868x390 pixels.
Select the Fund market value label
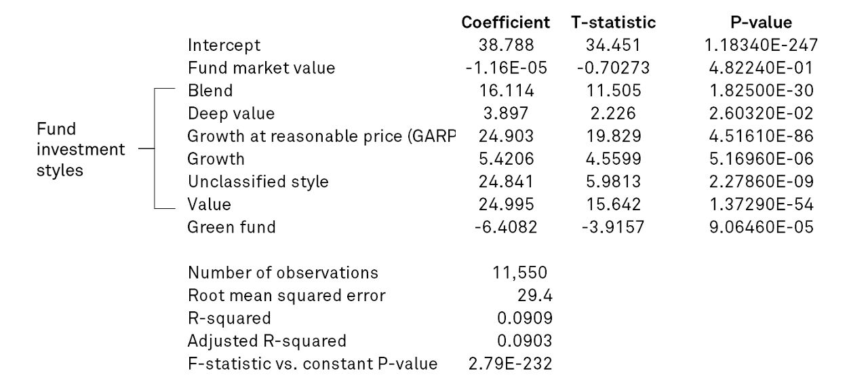tap(261, 68)
